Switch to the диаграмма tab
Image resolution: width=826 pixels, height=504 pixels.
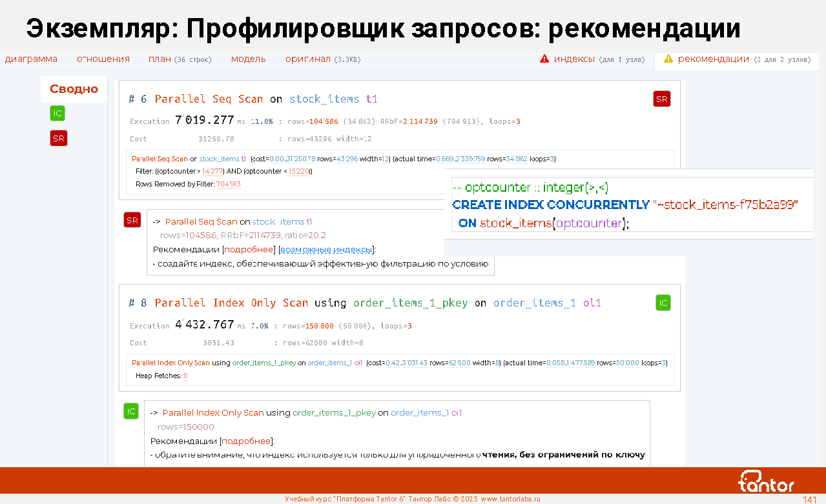[31, 59]
